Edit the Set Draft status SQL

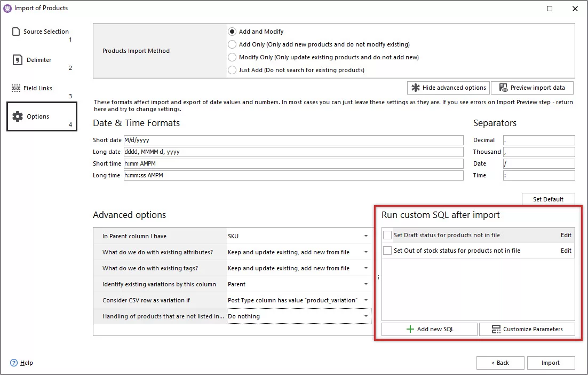566,235
